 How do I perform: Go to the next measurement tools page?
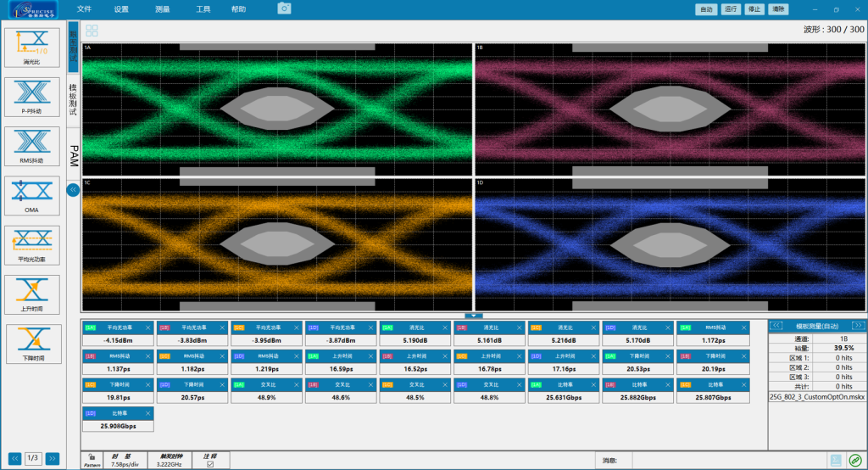point(53,458)
